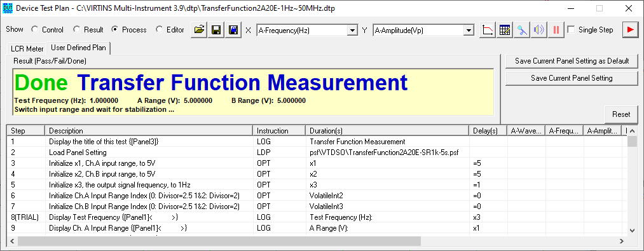Screen dimensions: 644x251
Task: Choose the Editor show option
Action: coord(170,30)
